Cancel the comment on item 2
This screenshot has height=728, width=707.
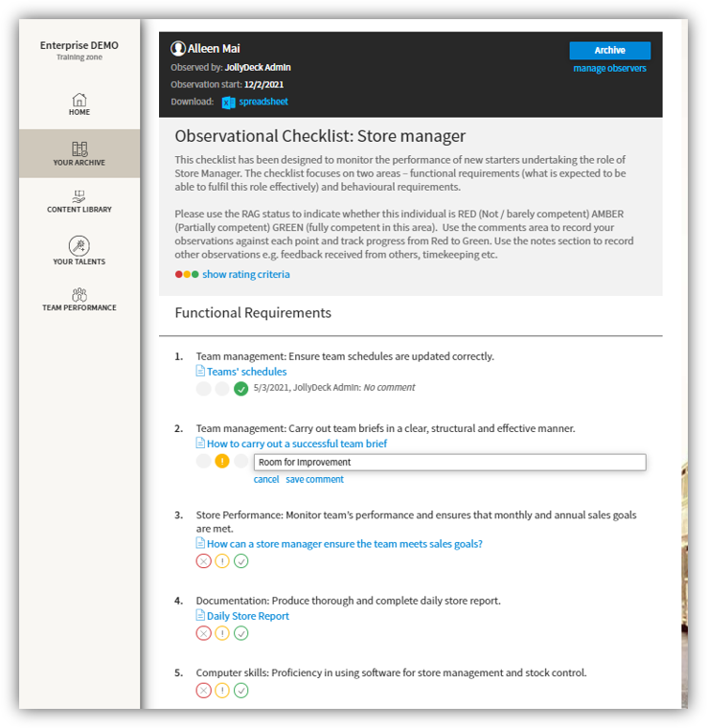pyautogui.click(x=266, y=479)
